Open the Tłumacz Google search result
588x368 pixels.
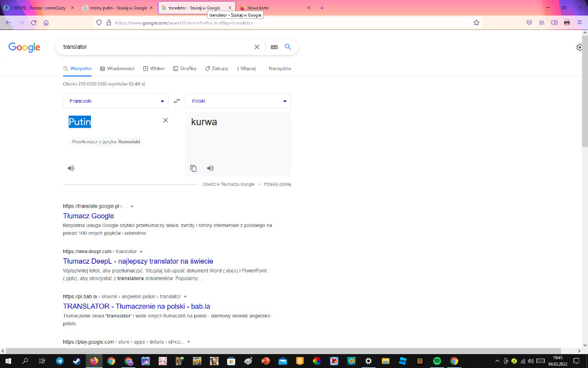(x=88, y=216)
